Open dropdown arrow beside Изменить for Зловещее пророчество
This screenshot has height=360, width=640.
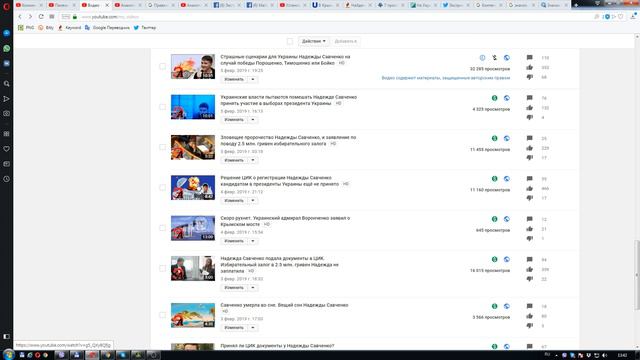[x=253, y=160]
